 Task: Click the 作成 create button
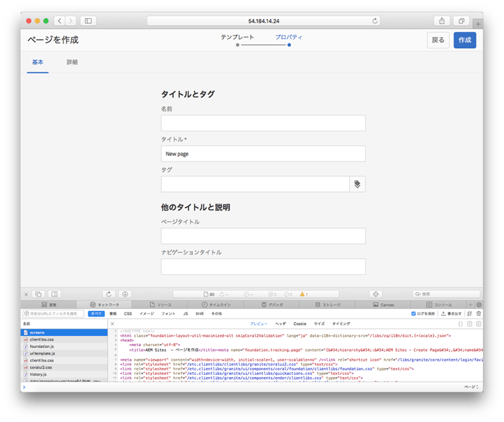click(465, 40)
